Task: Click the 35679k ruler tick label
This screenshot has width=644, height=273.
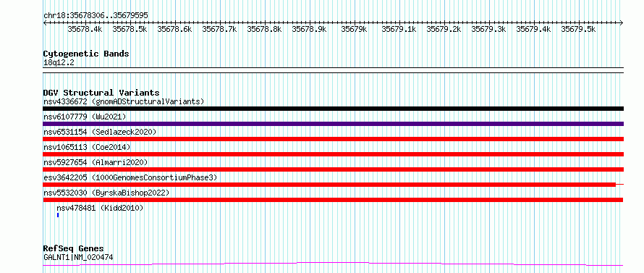Action: click(354, 29)
